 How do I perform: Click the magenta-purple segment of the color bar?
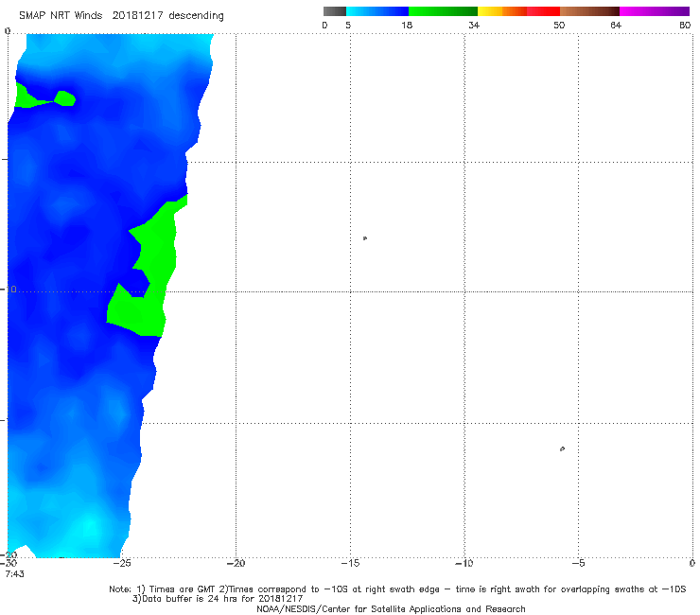(655, 11)
